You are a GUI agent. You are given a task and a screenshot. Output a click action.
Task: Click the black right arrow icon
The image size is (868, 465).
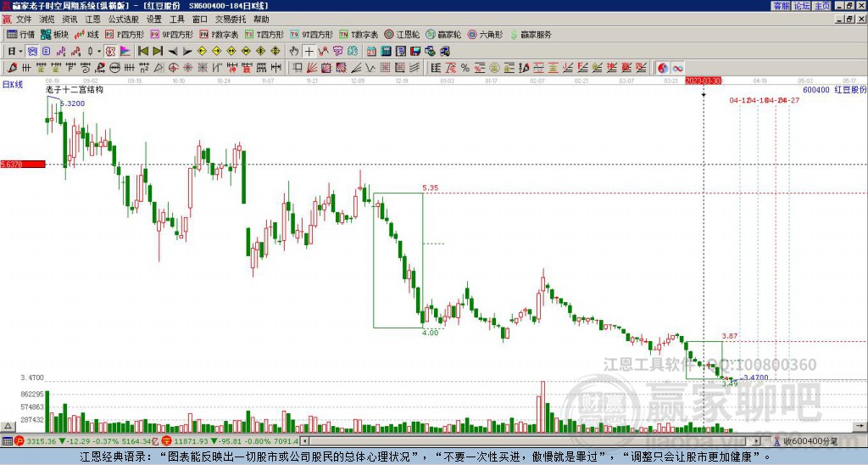click(x=187, y=52)
